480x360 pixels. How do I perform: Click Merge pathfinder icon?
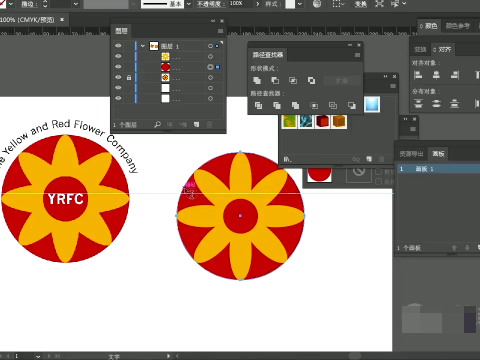(x=295, y=106)
